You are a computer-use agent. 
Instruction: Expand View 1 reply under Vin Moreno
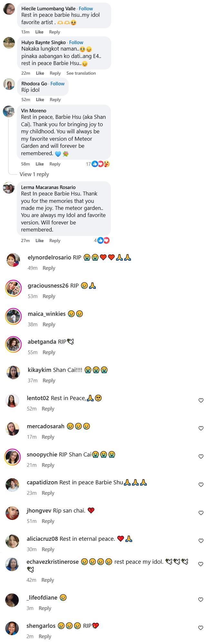34,174
